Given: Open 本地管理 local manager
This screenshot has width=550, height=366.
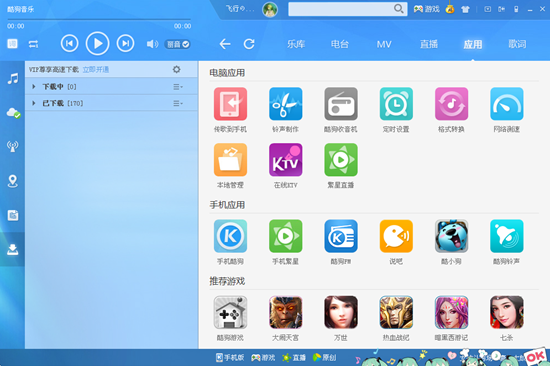Looking at the screenshot, I should (230, 160).
